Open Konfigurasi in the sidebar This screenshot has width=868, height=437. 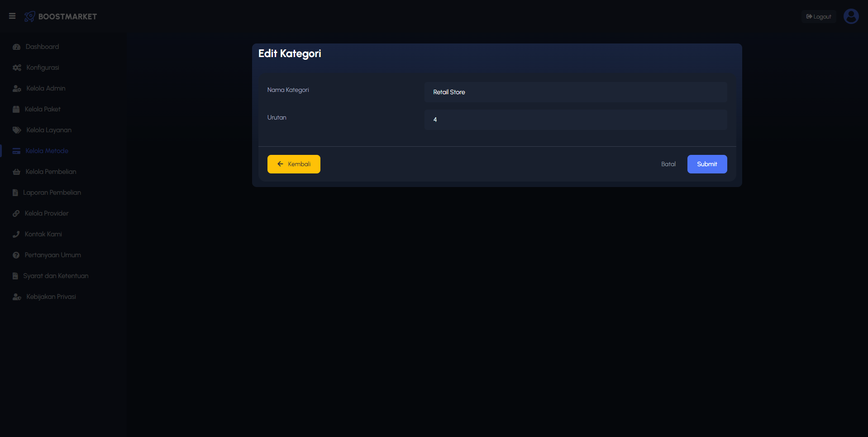pyautogui.click(x=43, y=67)
